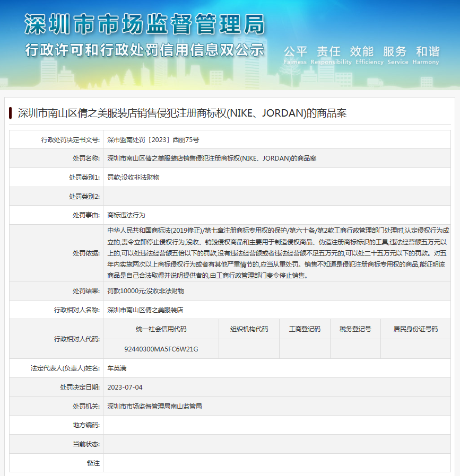
Task: Click the 深圳市市场监督管理局 banner title
Action: pos(145,24)
